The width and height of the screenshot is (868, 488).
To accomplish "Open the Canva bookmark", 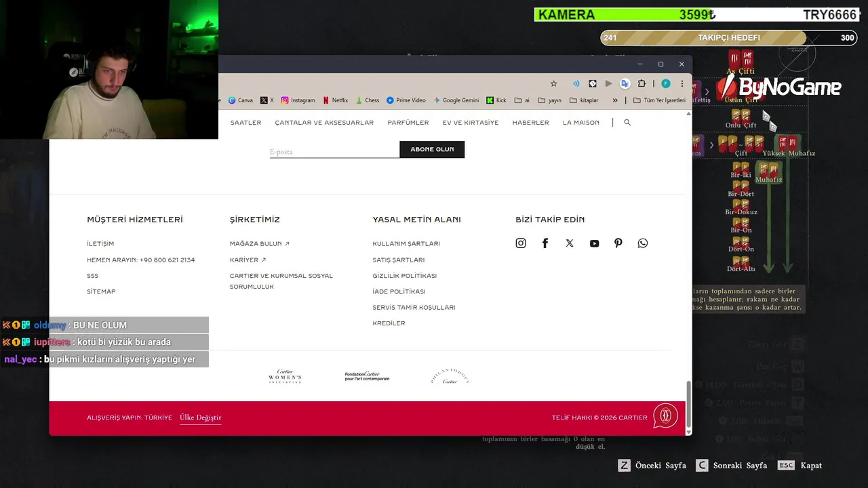I will (241, 100).
